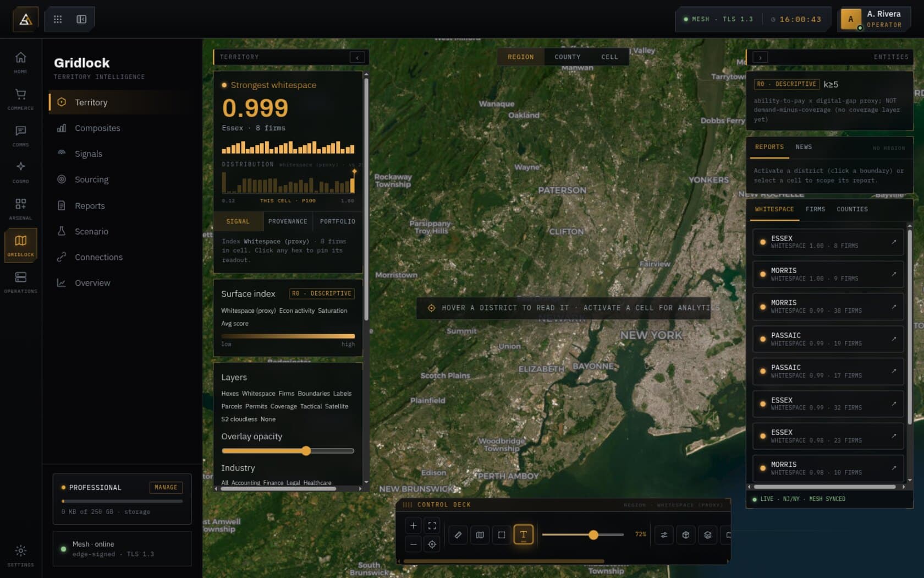Toggle the sidebar panel layout icon

[81, 19]
